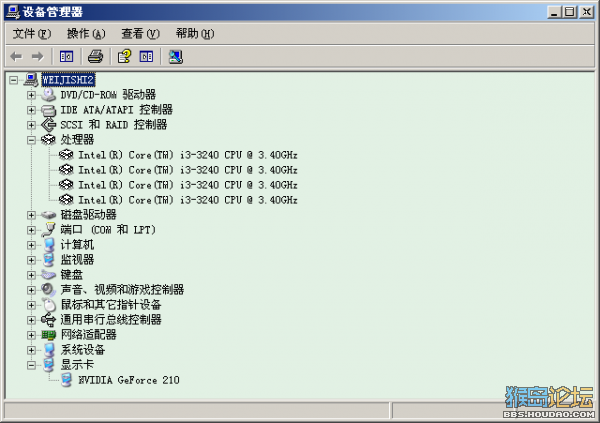Toggle the console tree pane toolbar icon

click(66, 57)
